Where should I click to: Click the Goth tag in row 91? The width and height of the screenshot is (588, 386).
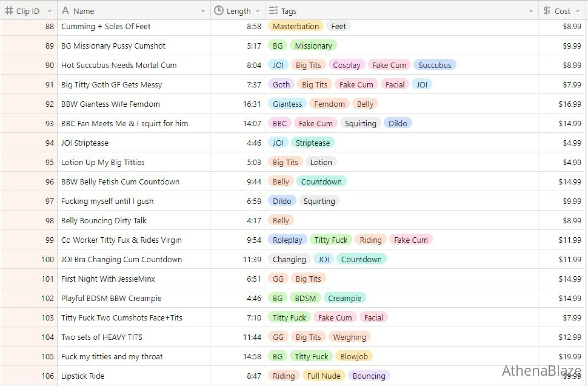(281, 85)
